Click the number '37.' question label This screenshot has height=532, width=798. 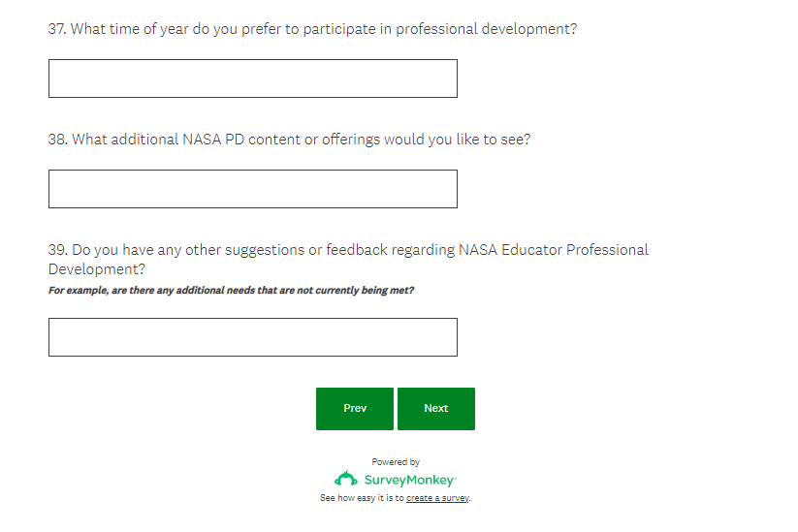tap(57, 29)
